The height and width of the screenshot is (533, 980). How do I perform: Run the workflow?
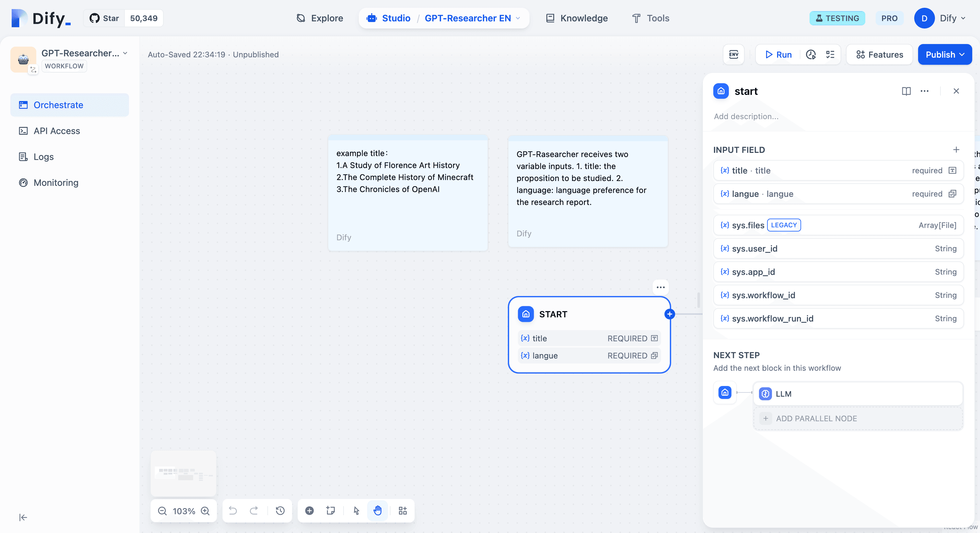[x=778, y=54]
